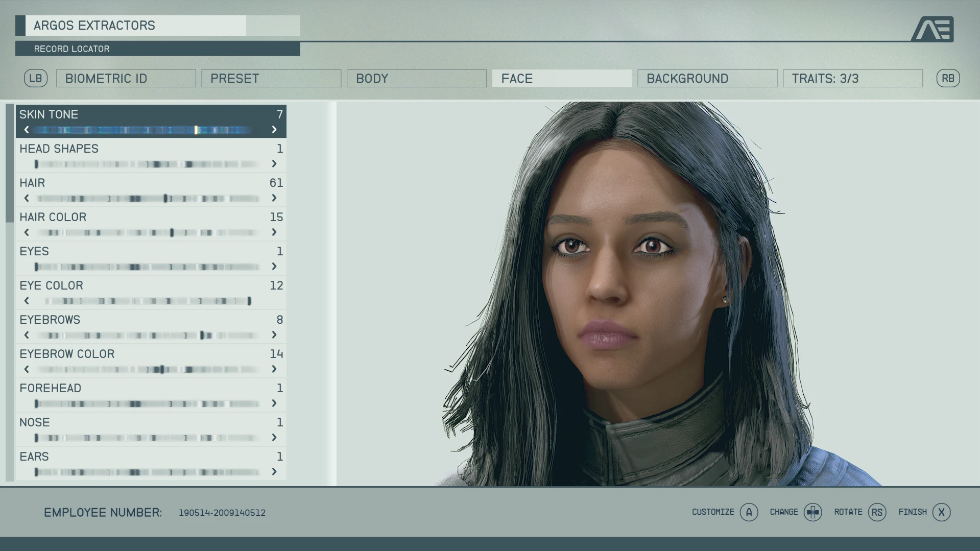Click Eye Color left arrow
Screen dimensions: 980x551
[x=27, y=301]
